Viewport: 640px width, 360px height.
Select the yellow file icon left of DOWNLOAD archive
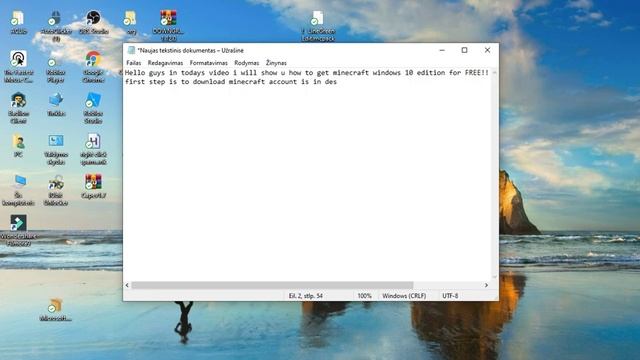coord(131,22)
